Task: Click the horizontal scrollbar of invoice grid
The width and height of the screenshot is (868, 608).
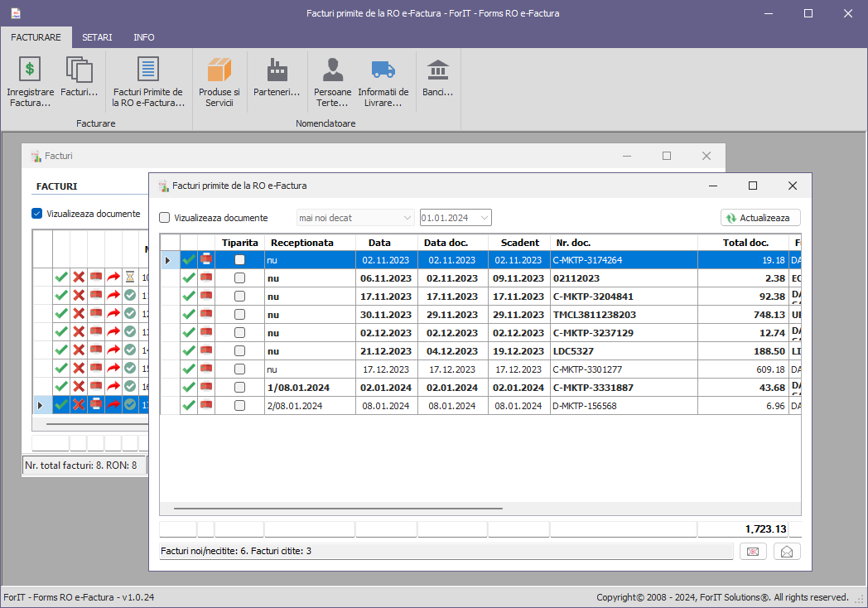Action: click(338, 508)
